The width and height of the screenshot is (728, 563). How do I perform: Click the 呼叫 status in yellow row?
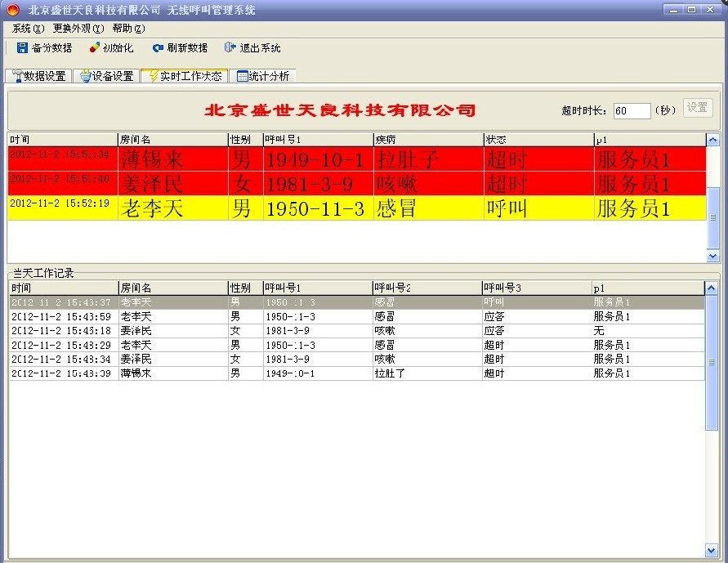pyautogui.click(x=507, y=208)
